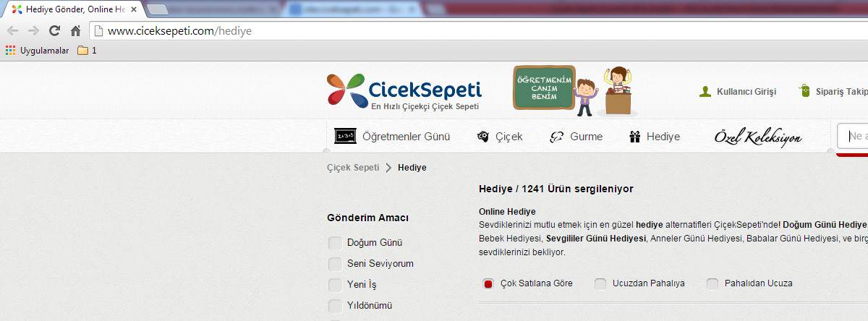Screen dimensions: 868x321
Task: Click the chalkboard icon beside Öğretmenler Günü
Action: [x=345, y=136]
